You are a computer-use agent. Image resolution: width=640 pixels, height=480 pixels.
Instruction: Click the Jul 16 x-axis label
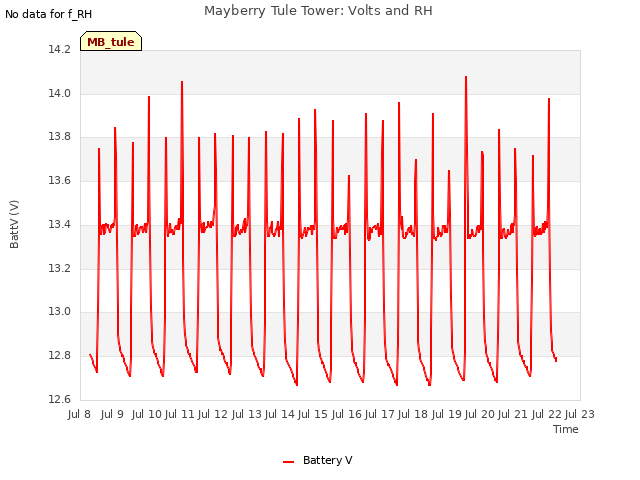[x=347, y=414]
